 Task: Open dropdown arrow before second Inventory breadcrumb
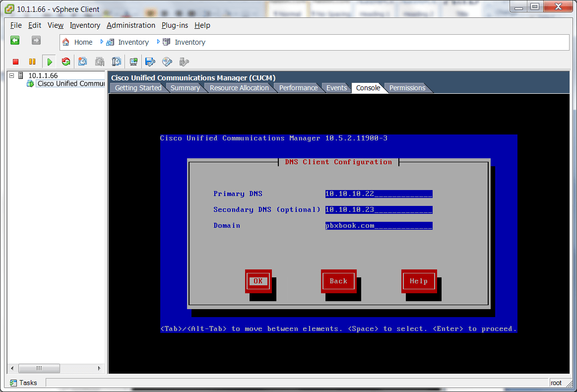pyautogui.click(x=158, y=42)
